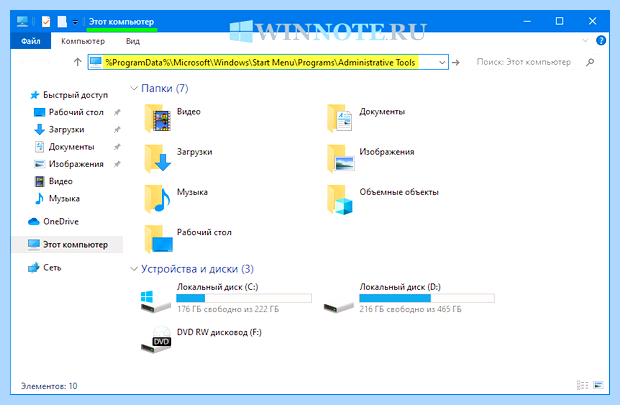Viewport: 620px width, 405px height.
Task: Select the Документы folder icon in main pane
Action: pyautogui.click(x=340, y=118)
